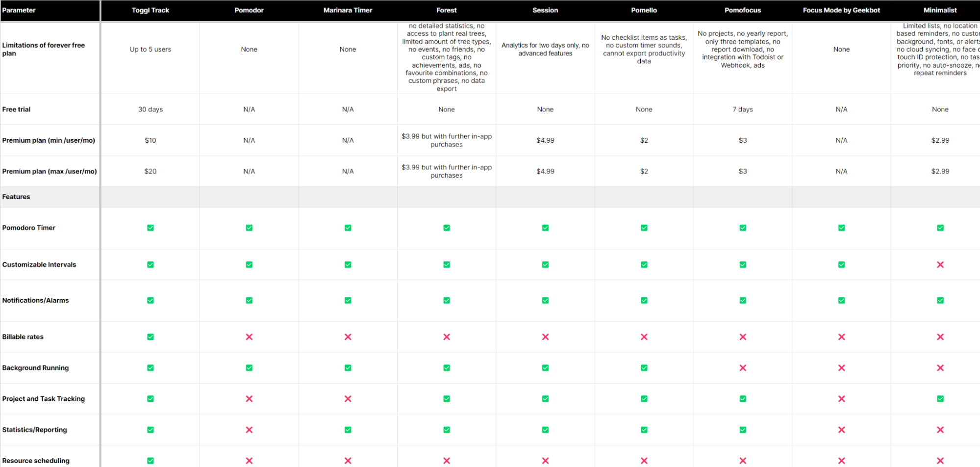Image resolution: width=980 pixels, height=467 pixels.
Task: Click Minimalist's Customizable Intervals red cross
Action: (940, 265)
